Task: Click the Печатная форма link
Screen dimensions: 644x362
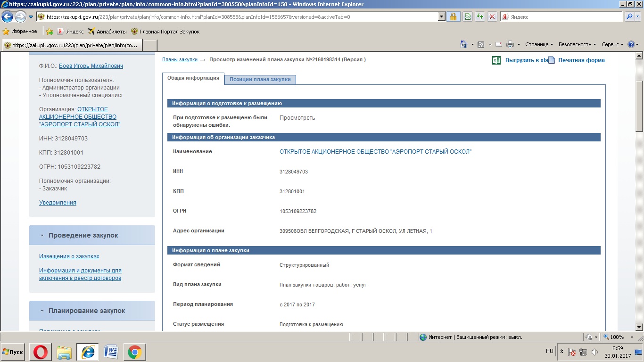Action: (x=581, y=60)
